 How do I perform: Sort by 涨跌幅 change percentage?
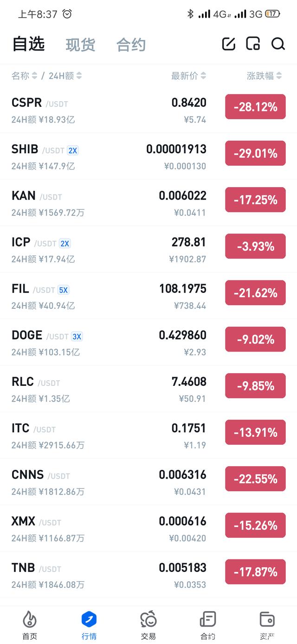pos(265,76)
